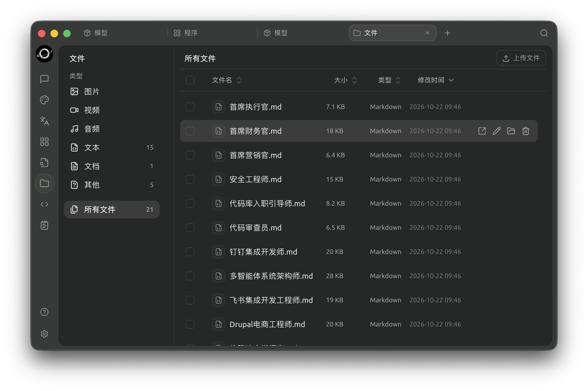Viewport: 588px width, 391px height.
Task: Filter by 音频 type
Action: tap(112, 129)
